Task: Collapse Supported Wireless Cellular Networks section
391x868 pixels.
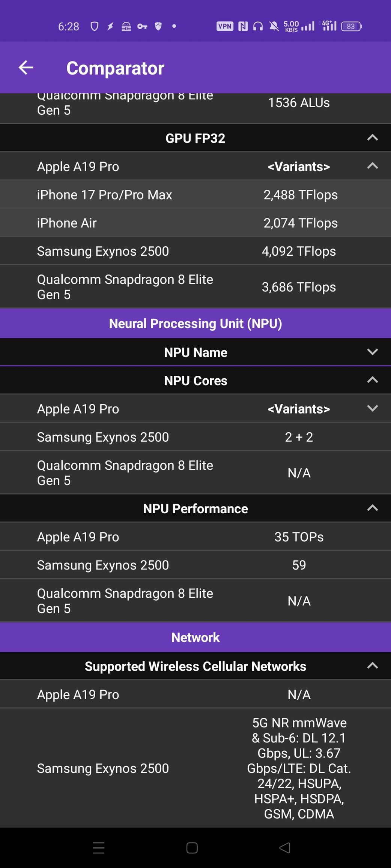Action: point(372,666)
